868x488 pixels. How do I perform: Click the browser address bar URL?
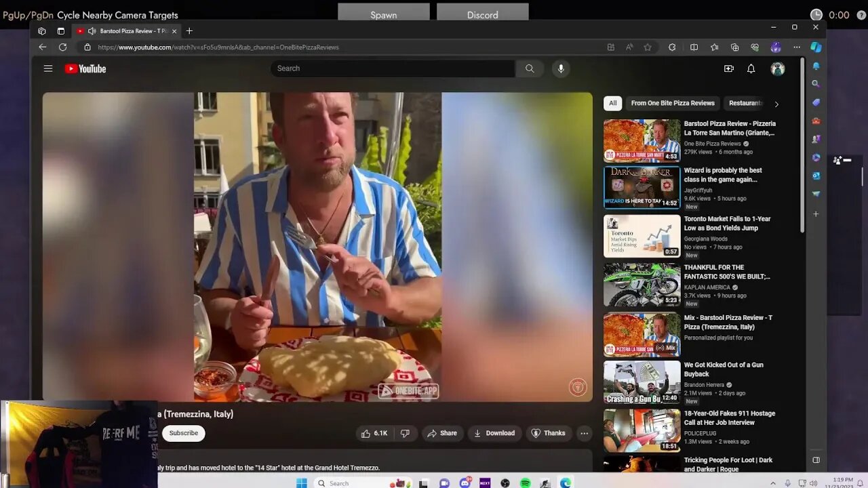[218, 47]
